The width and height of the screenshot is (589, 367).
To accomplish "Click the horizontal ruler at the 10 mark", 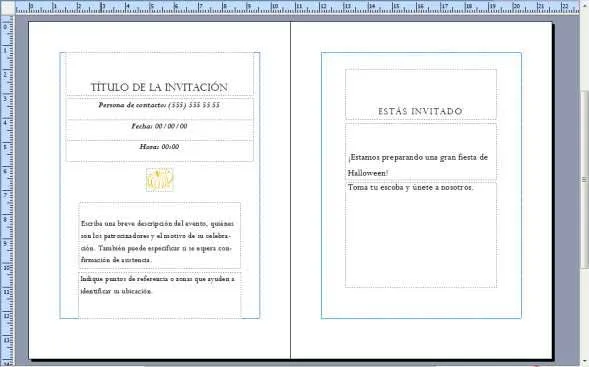I will (275, 7).
